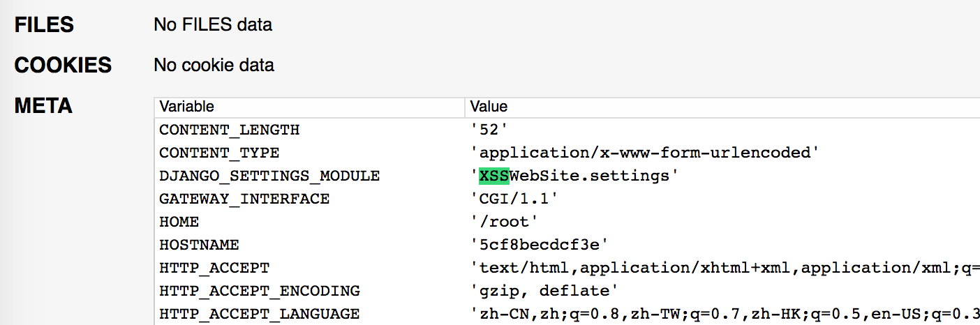Click the HOSTNAME value '5cf8becdcf3e'
Screen dimensions: 980x325
point(540,245)
